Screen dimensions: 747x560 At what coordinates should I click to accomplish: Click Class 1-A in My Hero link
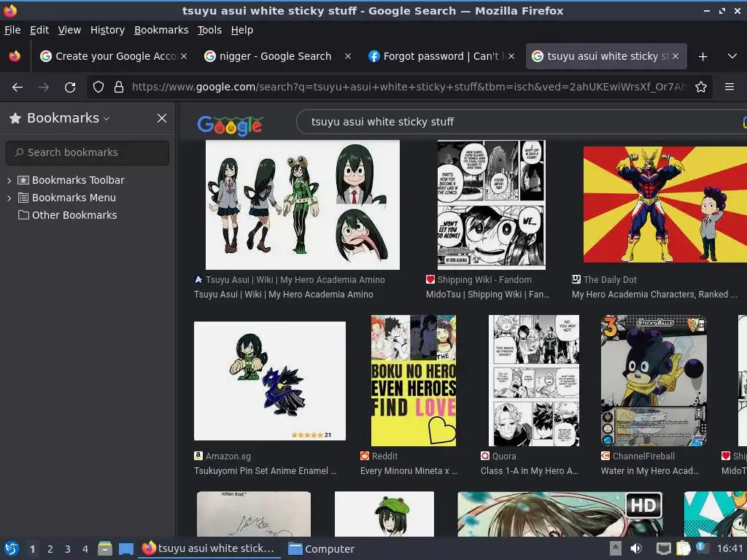pyautogui.click(x=530, y=471)
